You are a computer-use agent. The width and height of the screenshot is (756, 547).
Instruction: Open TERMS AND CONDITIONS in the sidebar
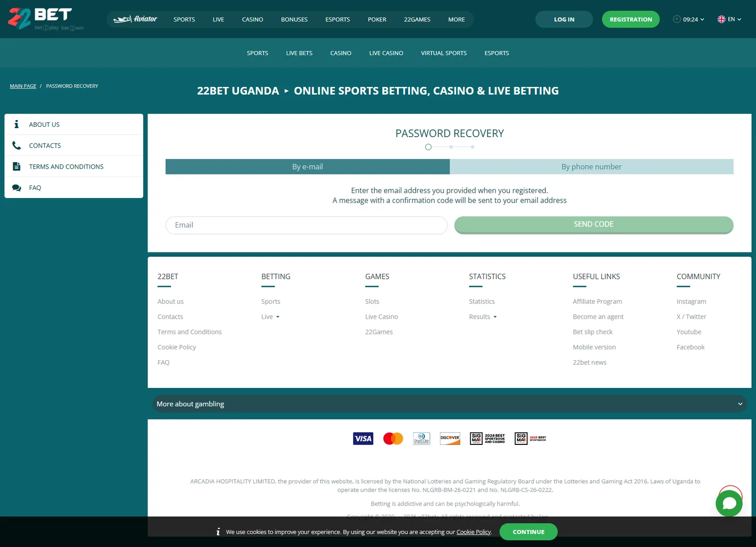tap(74, 166)
